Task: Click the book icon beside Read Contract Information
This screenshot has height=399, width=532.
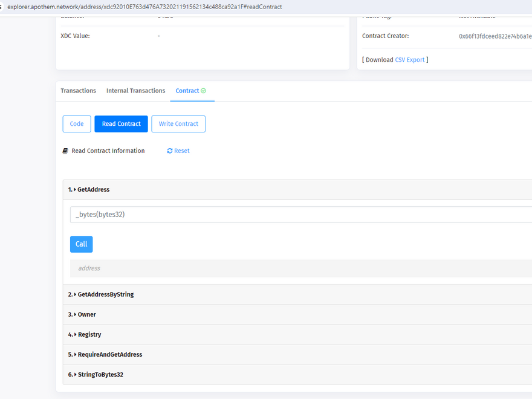Action: (x=65, y=151)
